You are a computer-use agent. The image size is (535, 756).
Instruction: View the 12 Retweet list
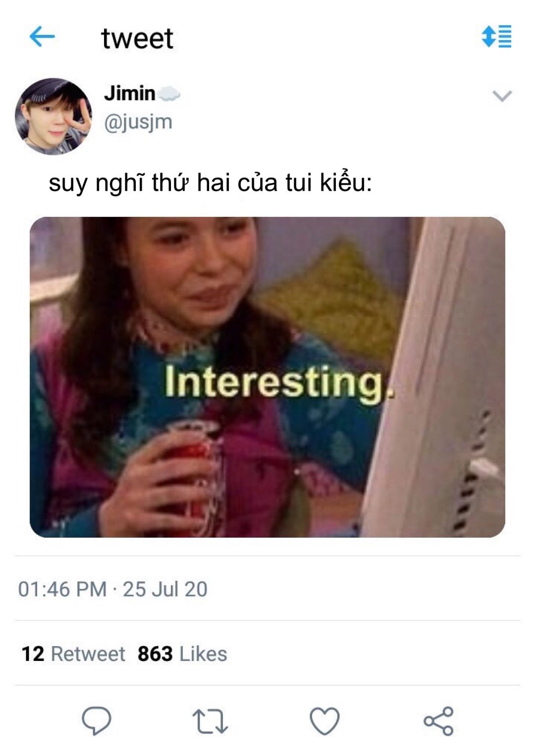[73, 654]
